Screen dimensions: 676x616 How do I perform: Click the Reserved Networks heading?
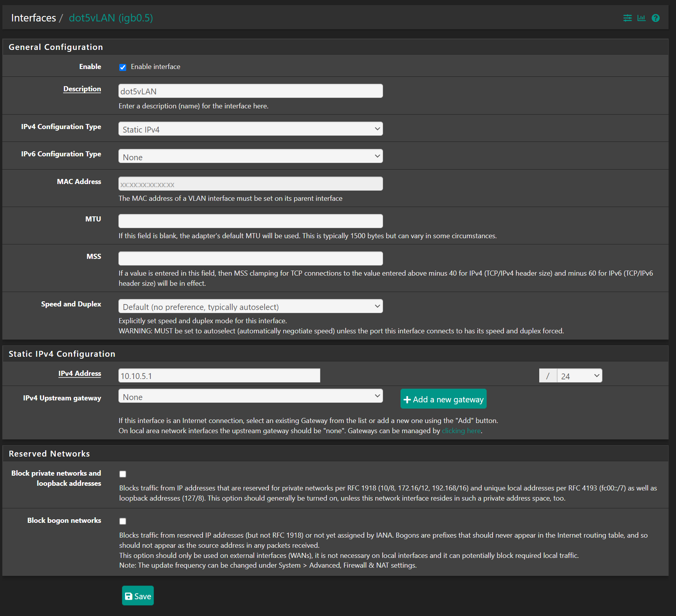49,454
